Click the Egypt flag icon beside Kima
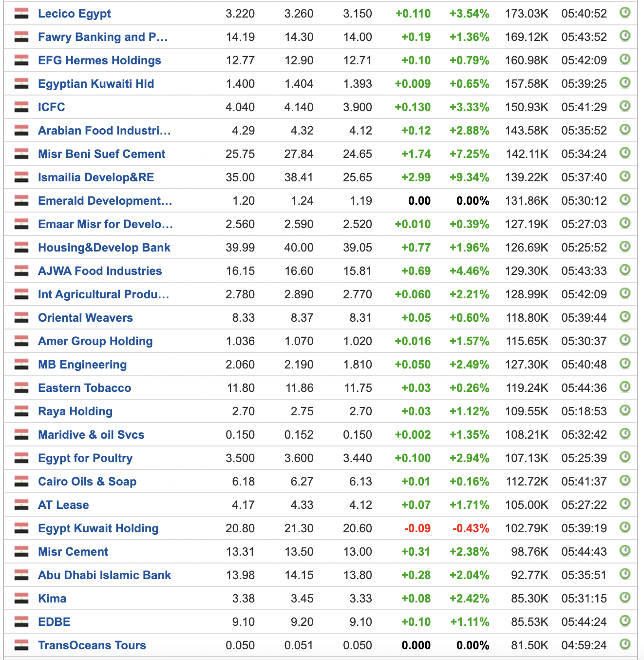The width and height of the screenshot is (644, 660). 21,598
